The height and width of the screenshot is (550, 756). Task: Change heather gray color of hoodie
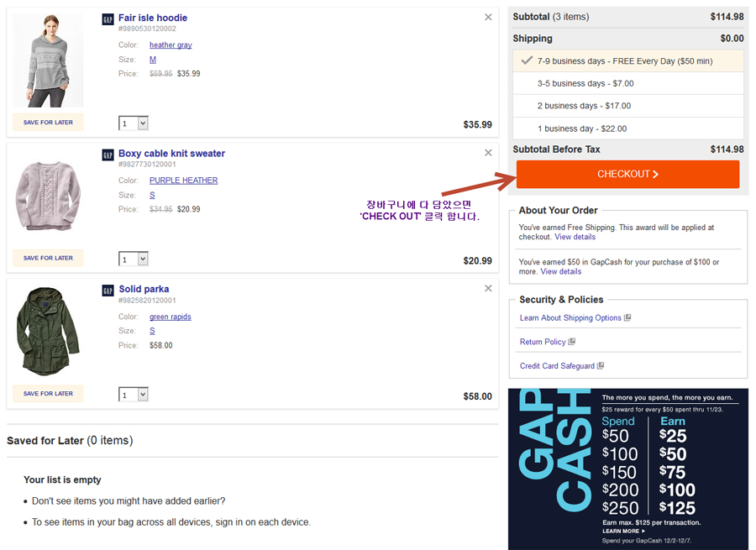(171, 45)
